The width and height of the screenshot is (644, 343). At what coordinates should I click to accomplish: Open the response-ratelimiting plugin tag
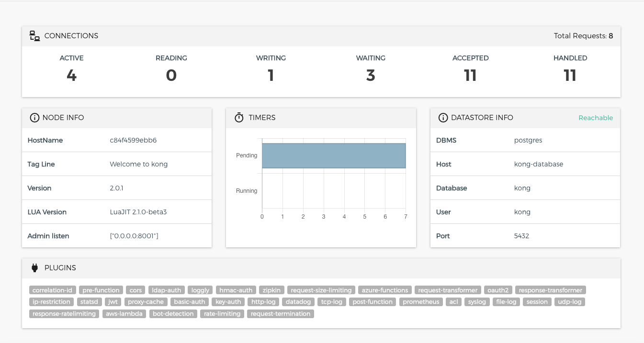(x=64, y=314)
